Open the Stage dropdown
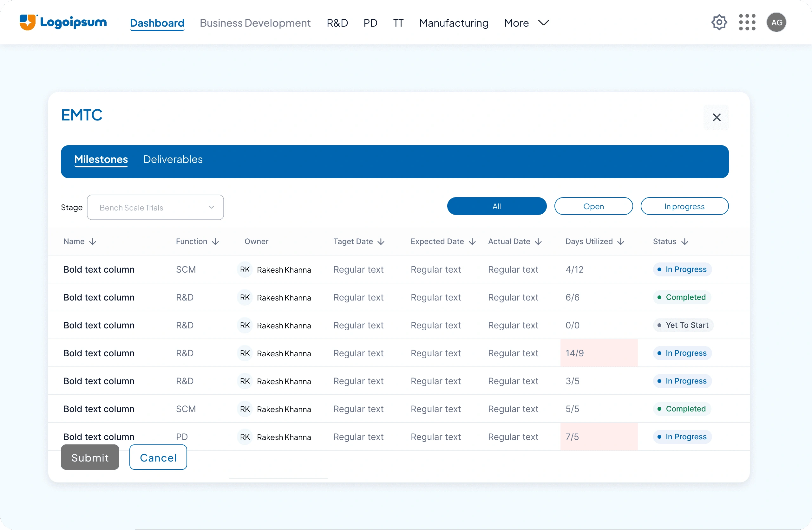 155,207
